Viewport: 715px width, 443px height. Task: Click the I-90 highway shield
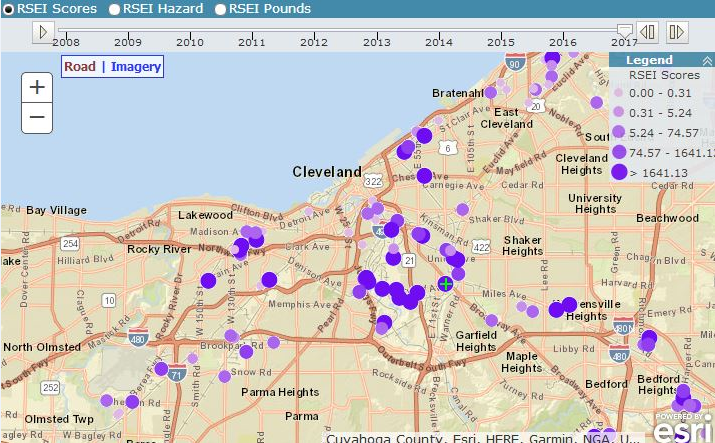(515, 62)
